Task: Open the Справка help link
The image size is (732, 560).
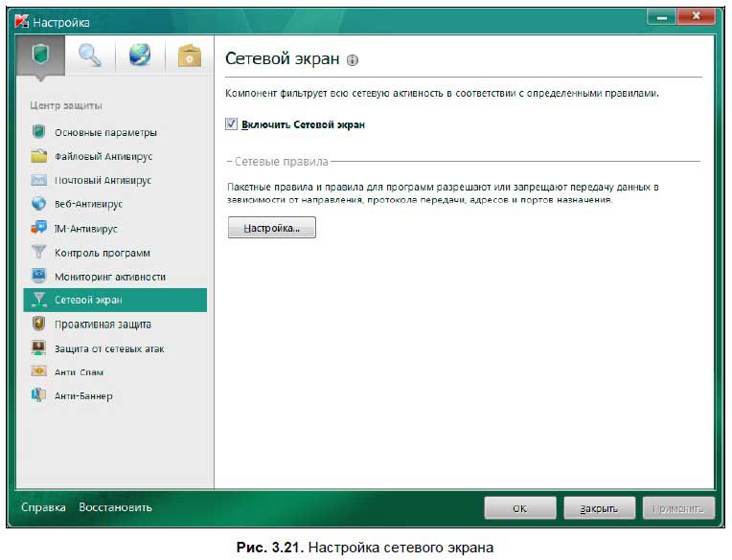Action: click(x=43, y=506)
